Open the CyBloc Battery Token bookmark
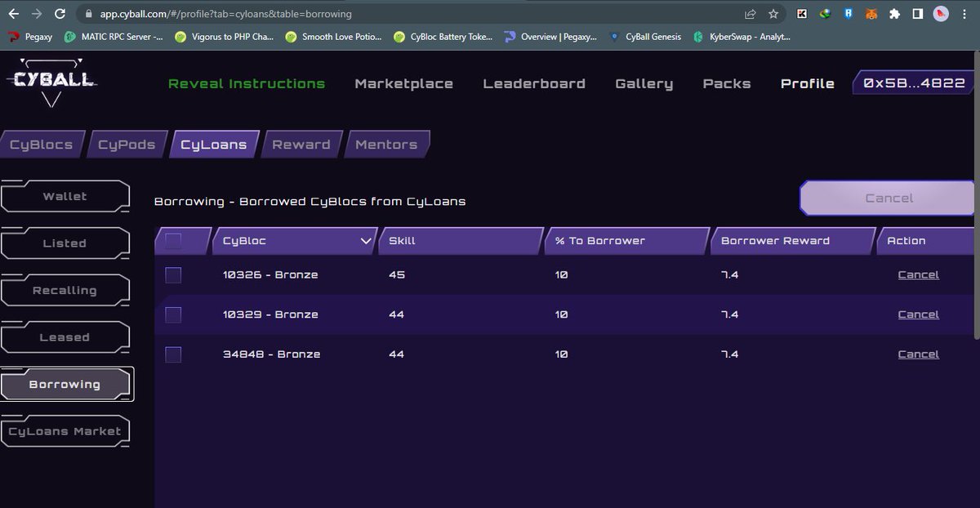980x508 pixels. [443, 37]
